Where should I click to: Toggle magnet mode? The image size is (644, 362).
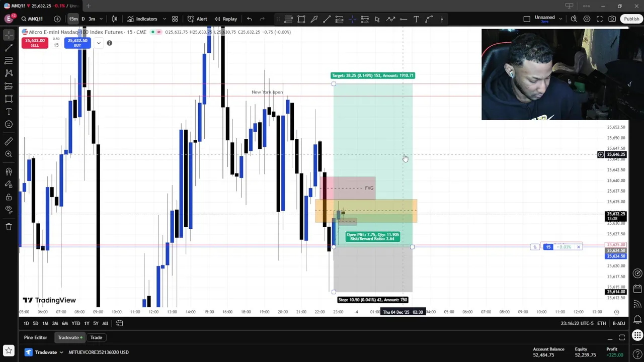[9, 172]
